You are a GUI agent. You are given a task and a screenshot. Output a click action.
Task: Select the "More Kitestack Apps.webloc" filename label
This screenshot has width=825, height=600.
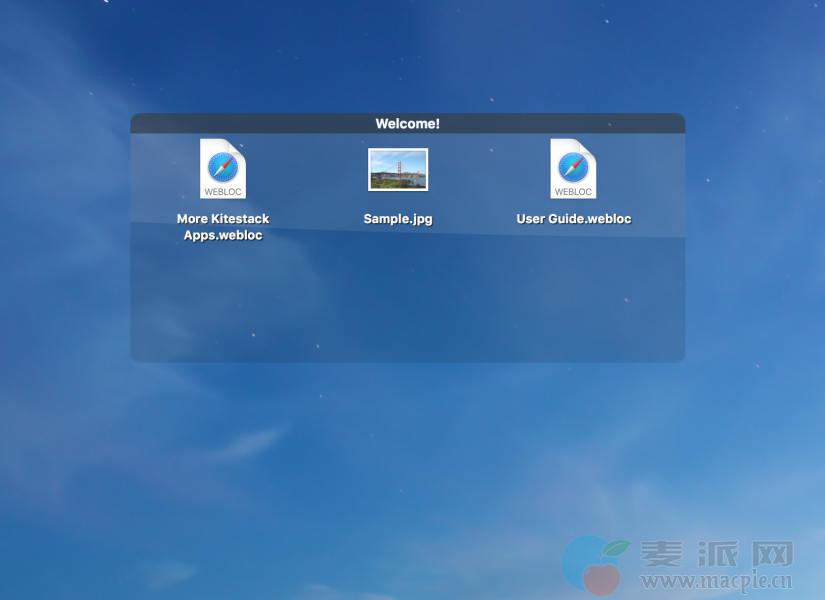pos(223,227)
